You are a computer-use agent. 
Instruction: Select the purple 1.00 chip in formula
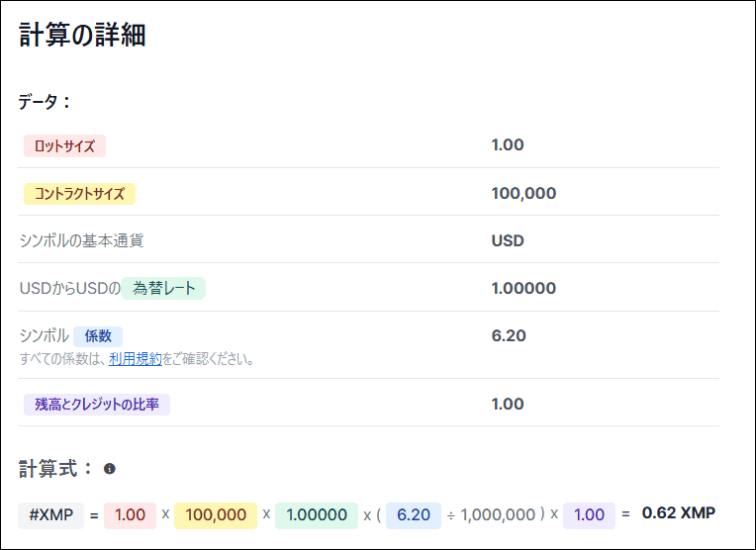point(589,515)
